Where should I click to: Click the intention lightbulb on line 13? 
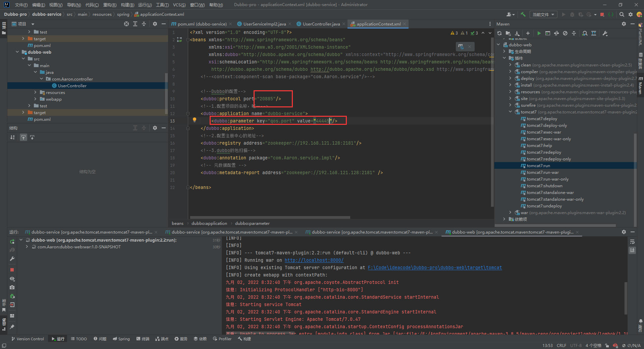pyautogui.click(x=194, y=120)
